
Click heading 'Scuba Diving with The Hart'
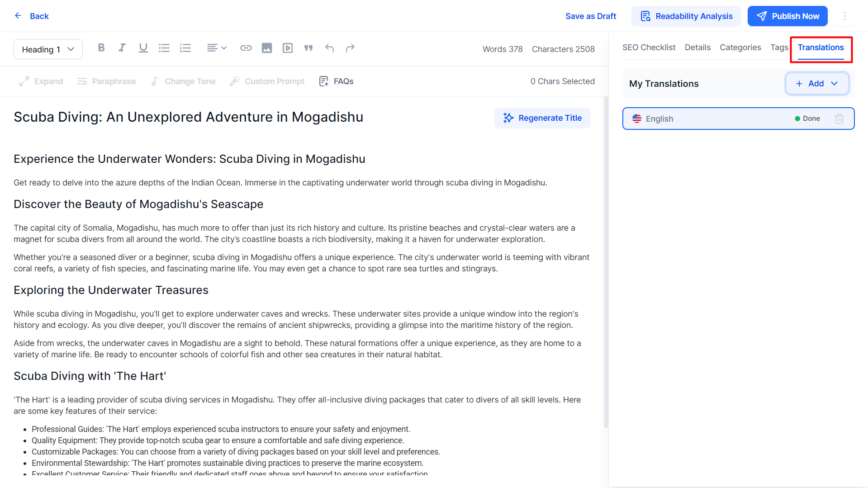(x=90, y=376)
